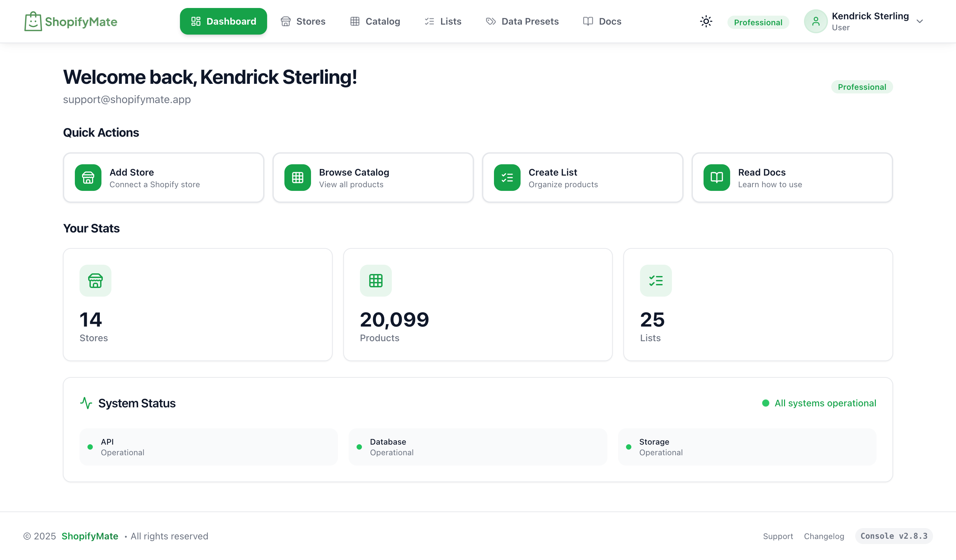Open the Create List quick action
The height and width of the screenshot is (560, 956).
(582, 177)
